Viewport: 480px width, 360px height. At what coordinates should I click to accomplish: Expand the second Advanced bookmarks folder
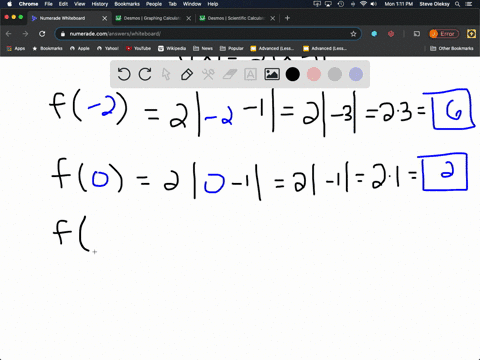coord(325,48)
